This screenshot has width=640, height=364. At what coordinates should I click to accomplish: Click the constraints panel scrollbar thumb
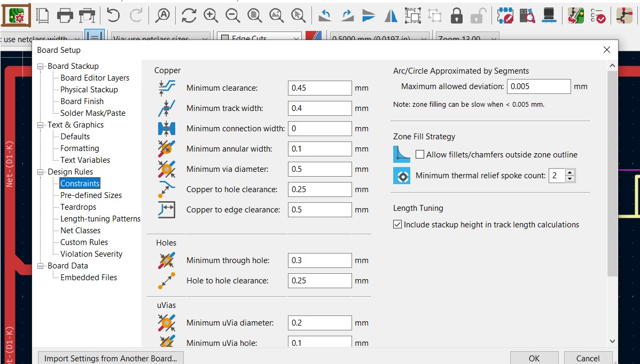click(612, 173)
